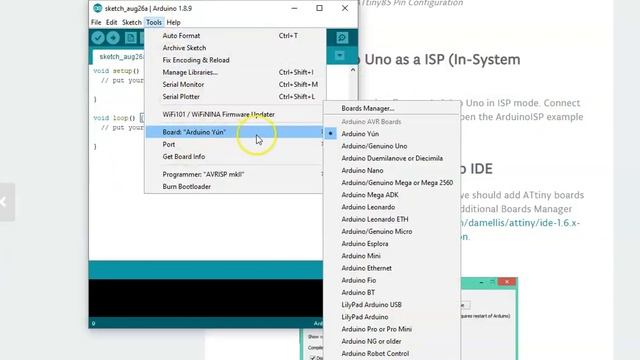The height and width of the screenshot is (360, 640).
Task: Select Arduino/Genuino Uno board
Action: pos(392,146)
